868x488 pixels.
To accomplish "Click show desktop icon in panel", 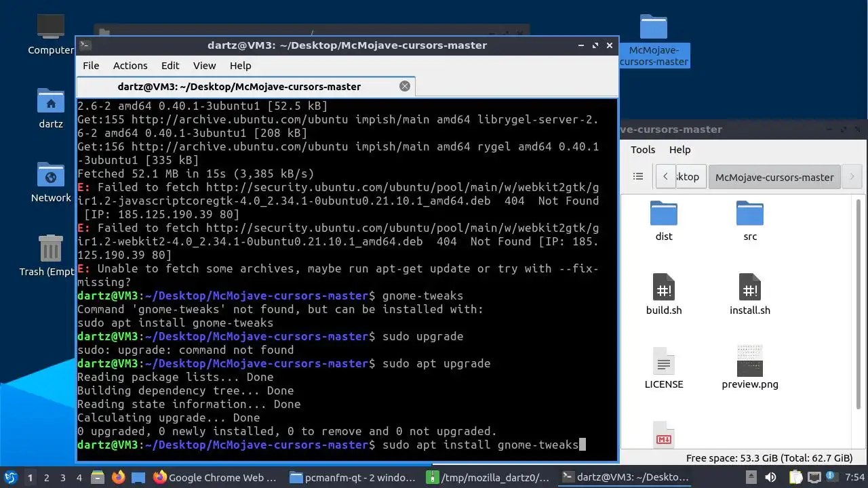I will [138, 478].
